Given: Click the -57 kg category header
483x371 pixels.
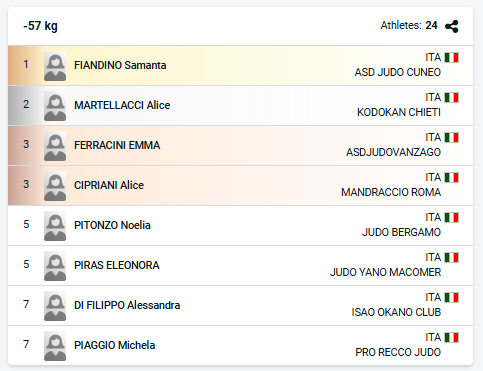Looking at the screenshot, I should pos(40,26).
